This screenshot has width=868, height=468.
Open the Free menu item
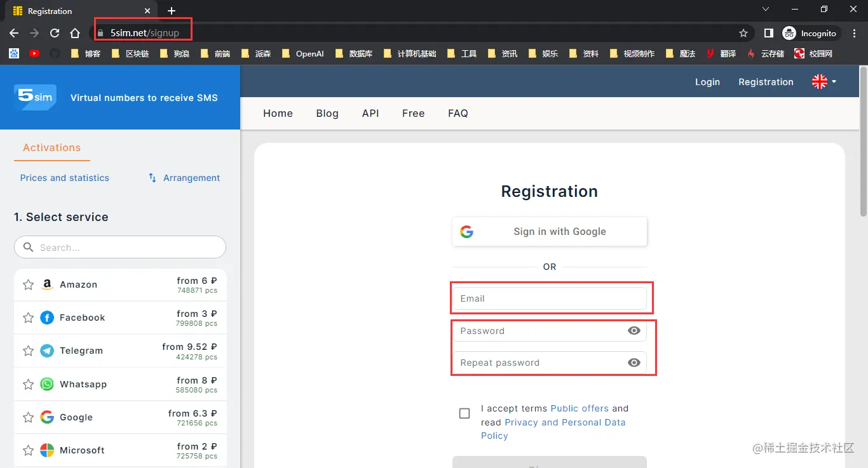[413, 113]
